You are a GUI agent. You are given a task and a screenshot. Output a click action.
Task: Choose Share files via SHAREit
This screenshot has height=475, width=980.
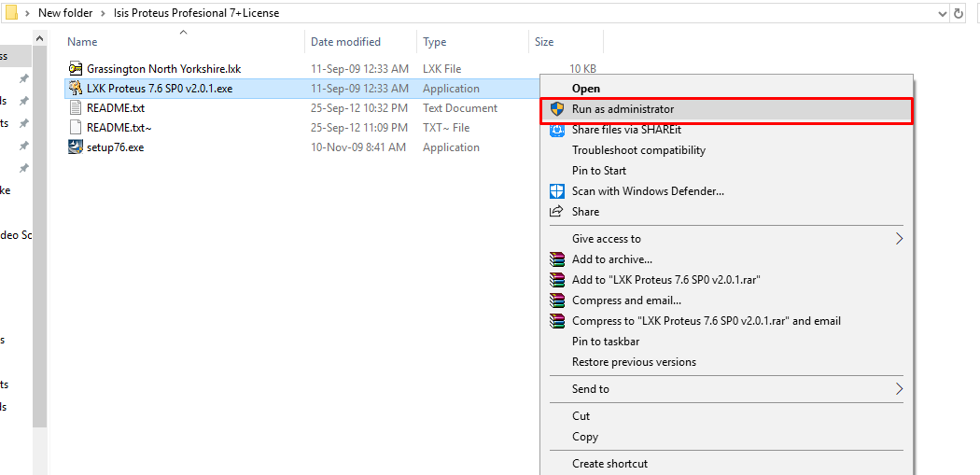point(626,130)
